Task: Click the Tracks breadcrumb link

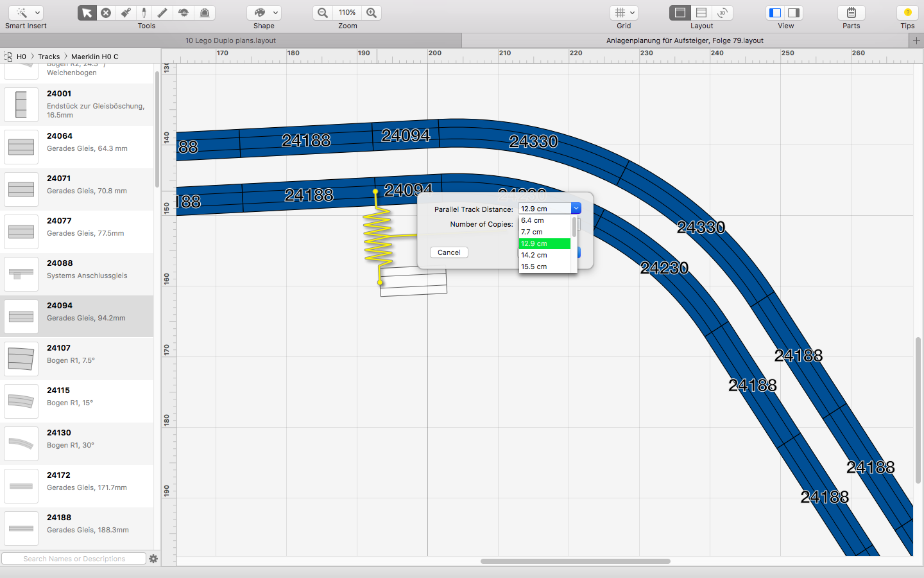Action: click(49, 57)
